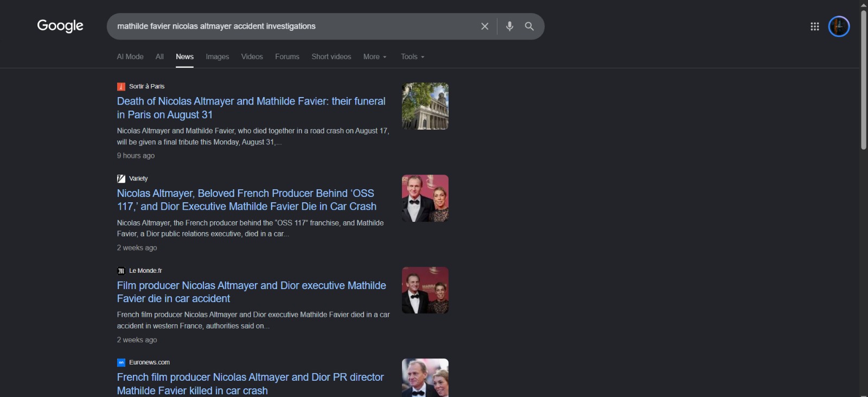Open the Variety article thumbnail photo

425,198
